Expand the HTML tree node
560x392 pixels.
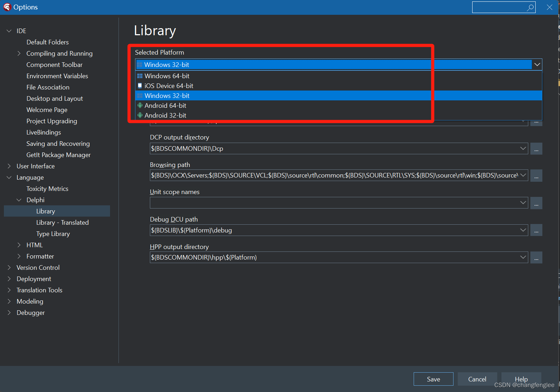pos(19,245)
